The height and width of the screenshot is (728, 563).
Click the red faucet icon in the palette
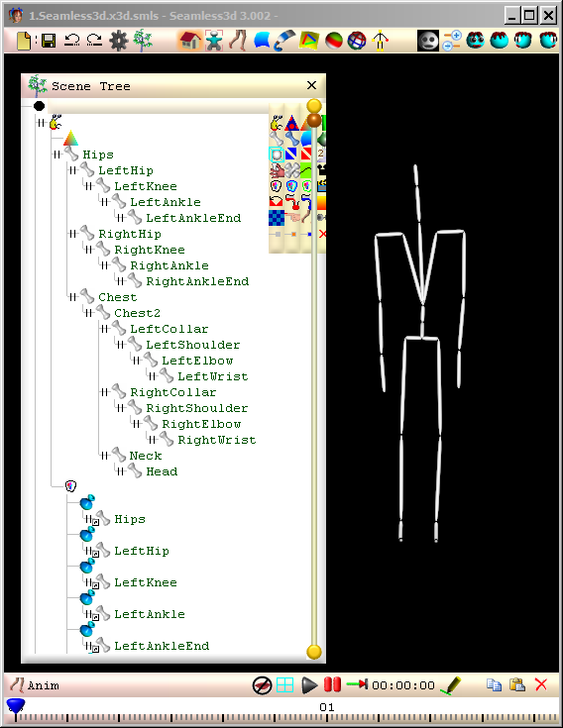291,202
